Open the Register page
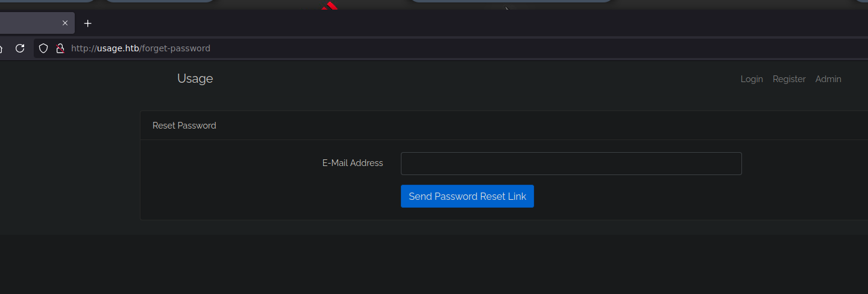The image size is (868, 294). (x=789, y=79)
